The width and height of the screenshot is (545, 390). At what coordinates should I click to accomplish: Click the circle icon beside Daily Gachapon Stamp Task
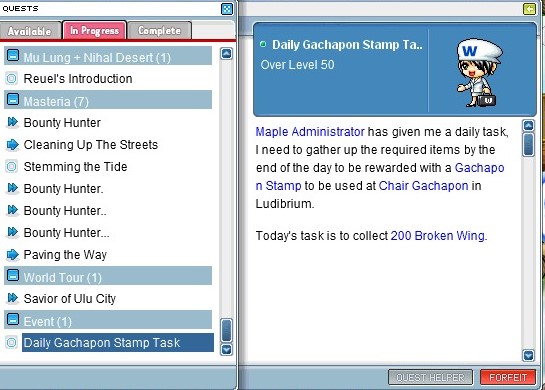point(11,342)
